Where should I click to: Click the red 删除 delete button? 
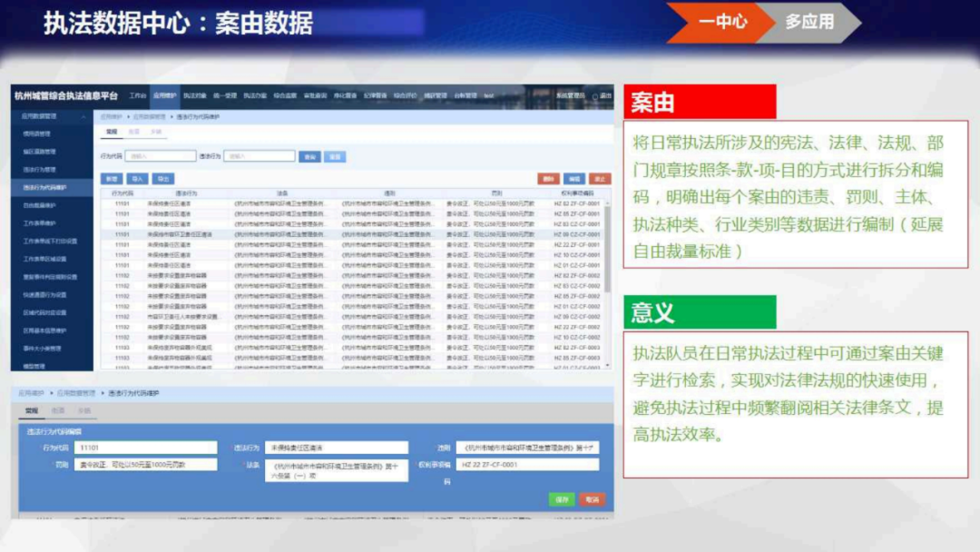[x=550, y=179]
